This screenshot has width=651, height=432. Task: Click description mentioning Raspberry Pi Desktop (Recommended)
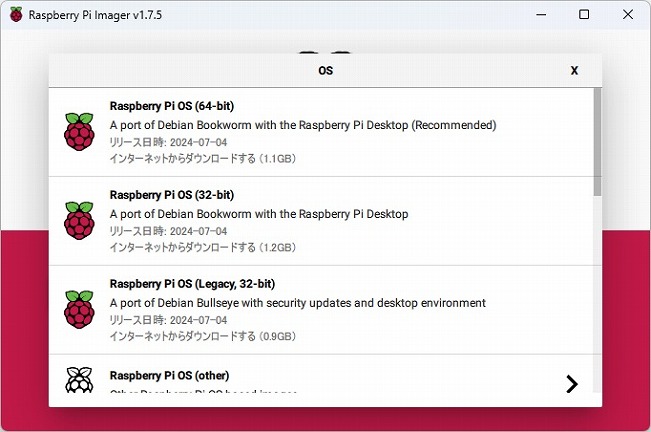click(x=303, y=125)
